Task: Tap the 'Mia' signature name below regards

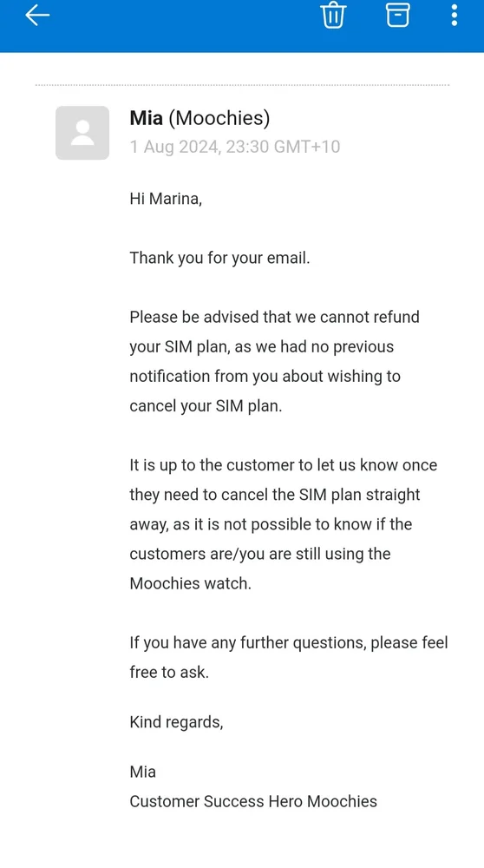Action: pyautogui.click(x=143, y=772)
